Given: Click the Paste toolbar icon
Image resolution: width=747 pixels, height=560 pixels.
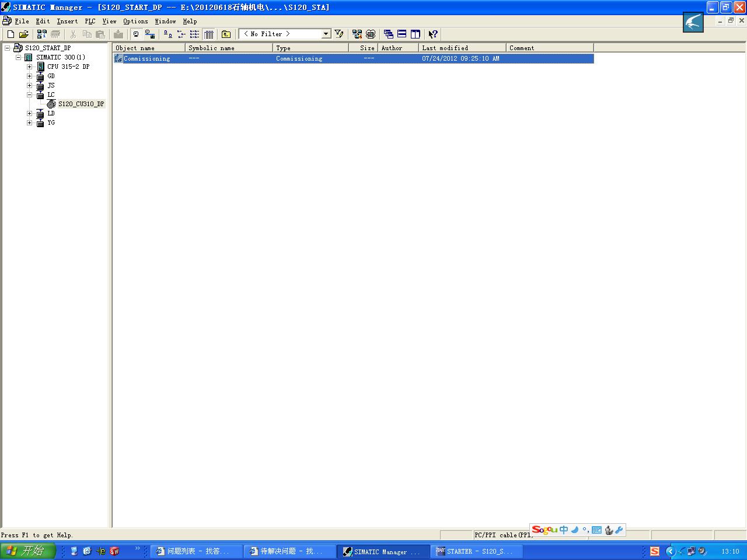Looking at the screenshot, I should (x=100, y=34).
